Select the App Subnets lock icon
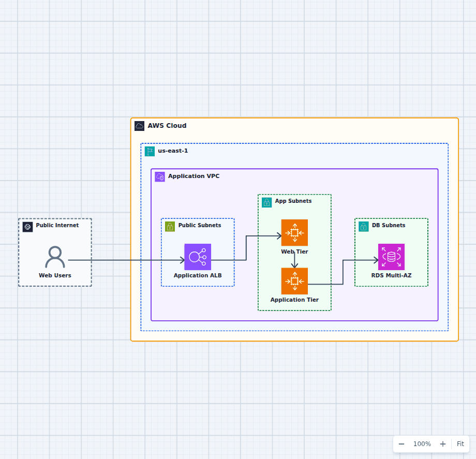 tap(267, 202)
